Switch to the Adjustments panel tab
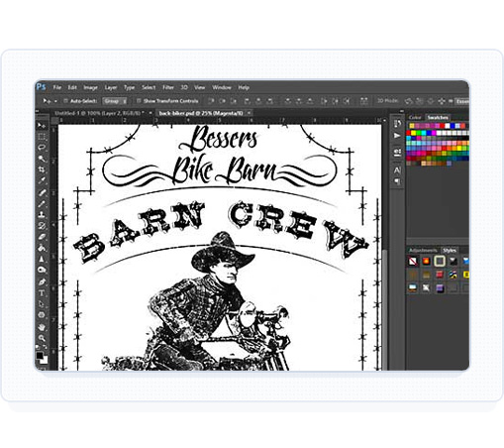Screen dimensions: 504x448 pos(423,250)
